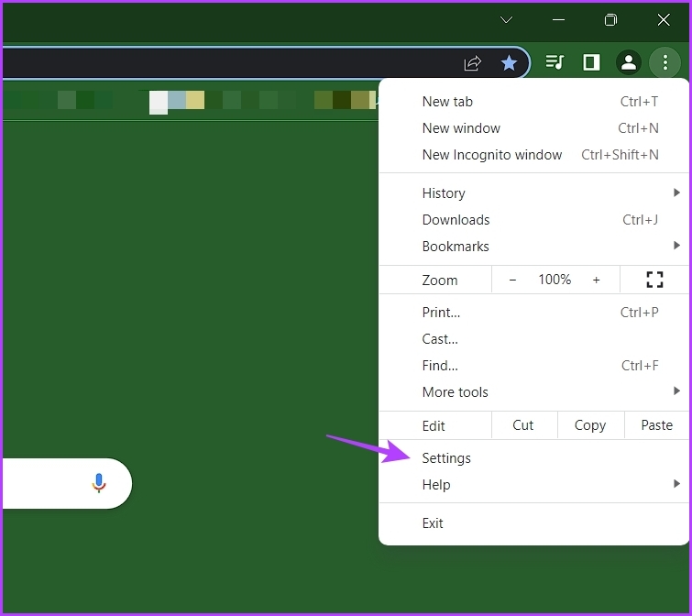Expand the More tools submenu

533,391
